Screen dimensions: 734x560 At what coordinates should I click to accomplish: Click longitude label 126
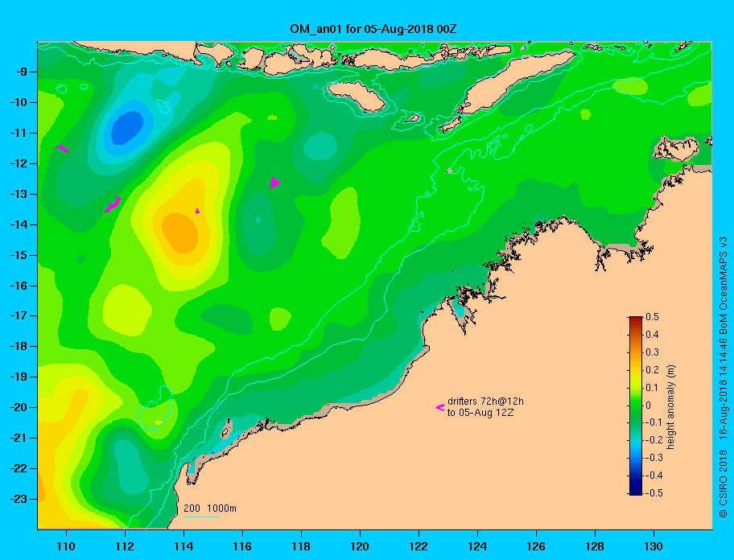tap(536, 546)
